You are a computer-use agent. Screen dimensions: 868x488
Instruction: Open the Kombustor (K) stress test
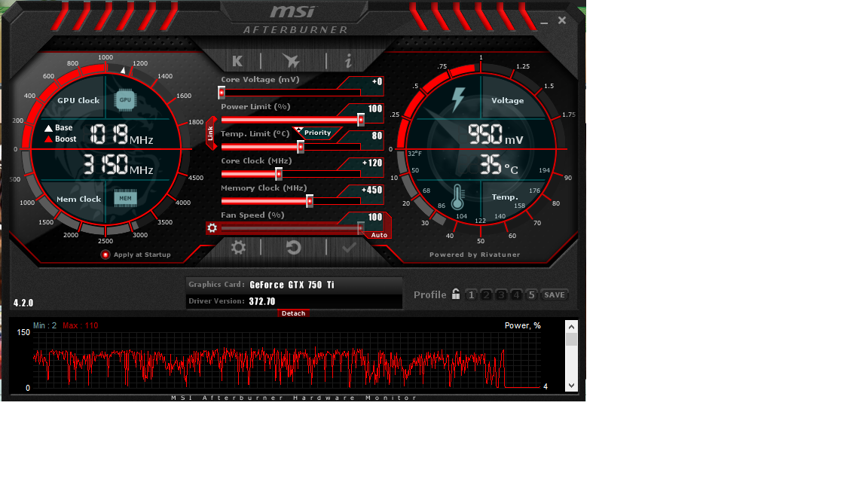click(237, 61)
